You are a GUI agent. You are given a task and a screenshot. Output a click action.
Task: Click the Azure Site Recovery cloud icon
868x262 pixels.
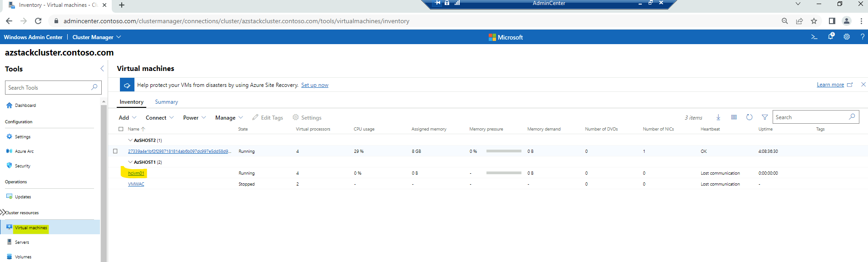tap(127, 85)
